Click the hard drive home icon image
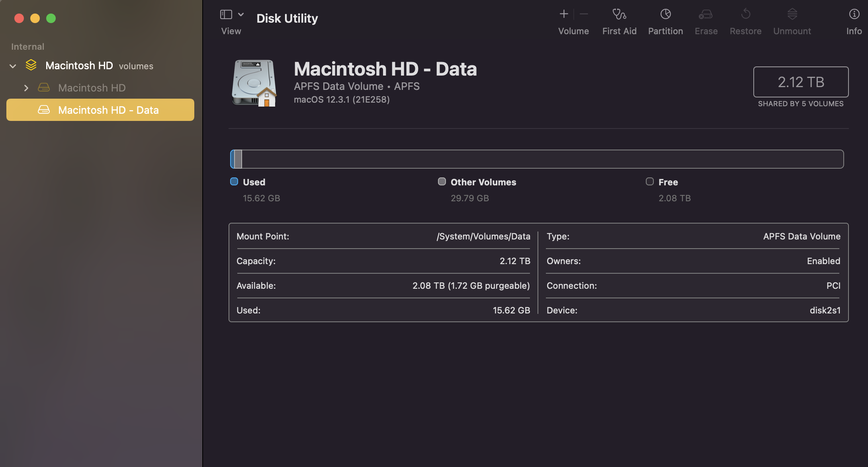Image resolution: width=868 pixels, height=467 pixels. tap(255, 83)
